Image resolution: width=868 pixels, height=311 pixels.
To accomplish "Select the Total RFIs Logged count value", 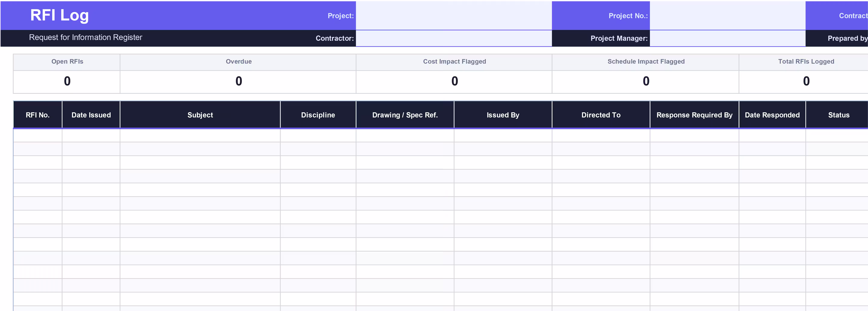I will (806, 81).
